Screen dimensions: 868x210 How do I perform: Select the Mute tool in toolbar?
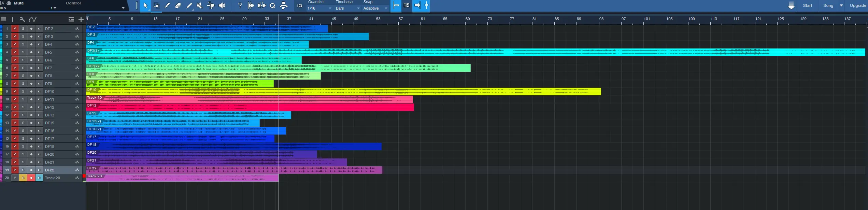[200, 5]
